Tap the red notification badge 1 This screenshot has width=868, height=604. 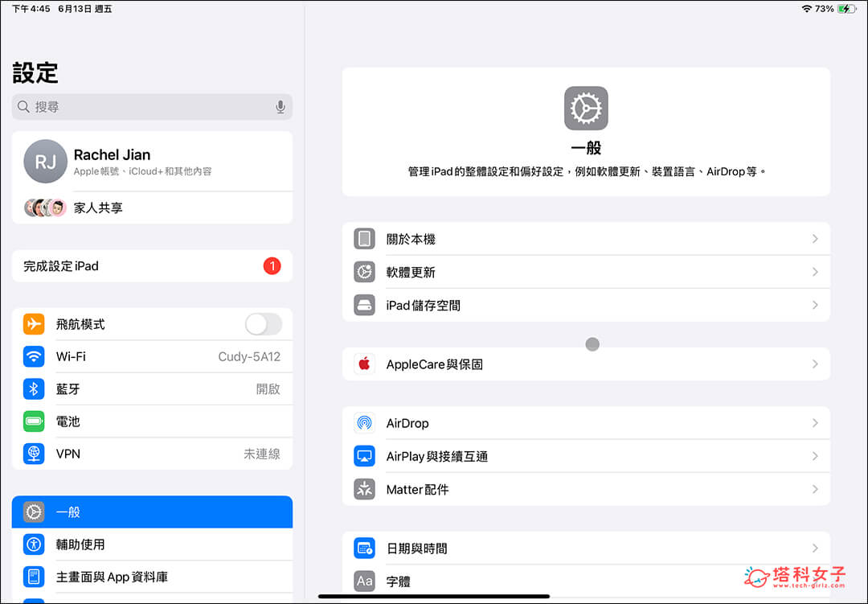[272, 266]
